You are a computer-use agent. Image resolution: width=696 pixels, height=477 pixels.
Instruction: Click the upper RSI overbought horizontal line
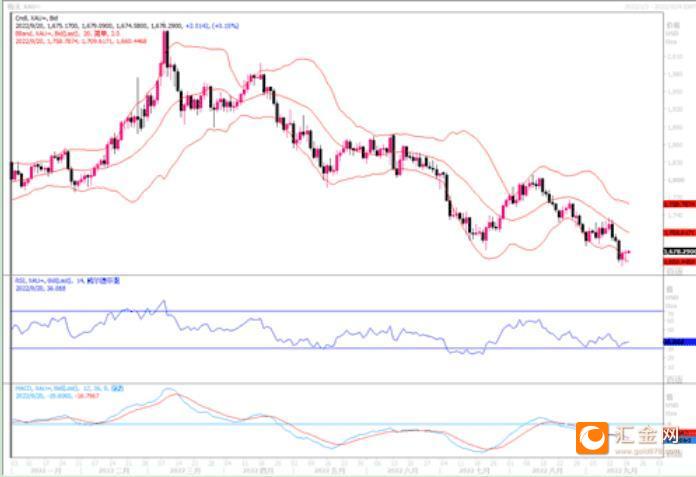point(337,311)
